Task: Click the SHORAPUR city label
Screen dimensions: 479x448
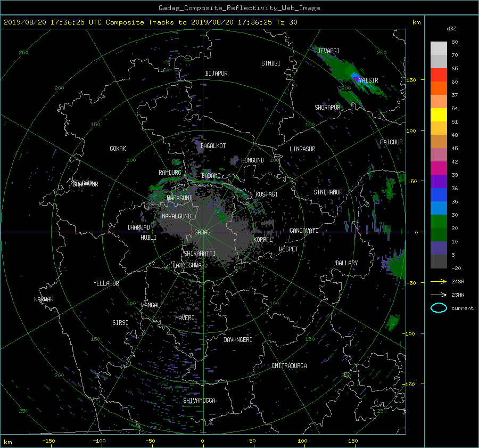Action: click(x=327, y=108)
